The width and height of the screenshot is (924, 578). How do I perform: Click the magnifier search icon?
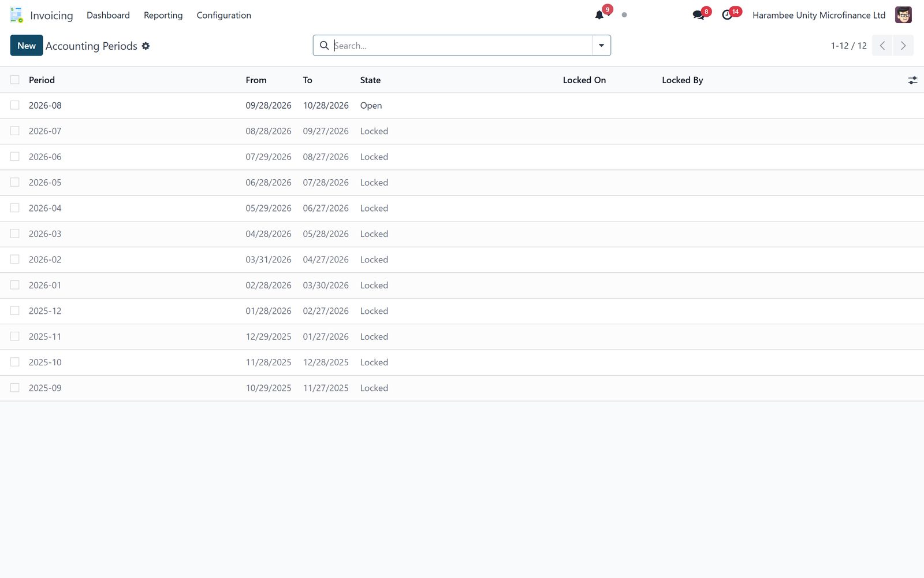[325, 45]
